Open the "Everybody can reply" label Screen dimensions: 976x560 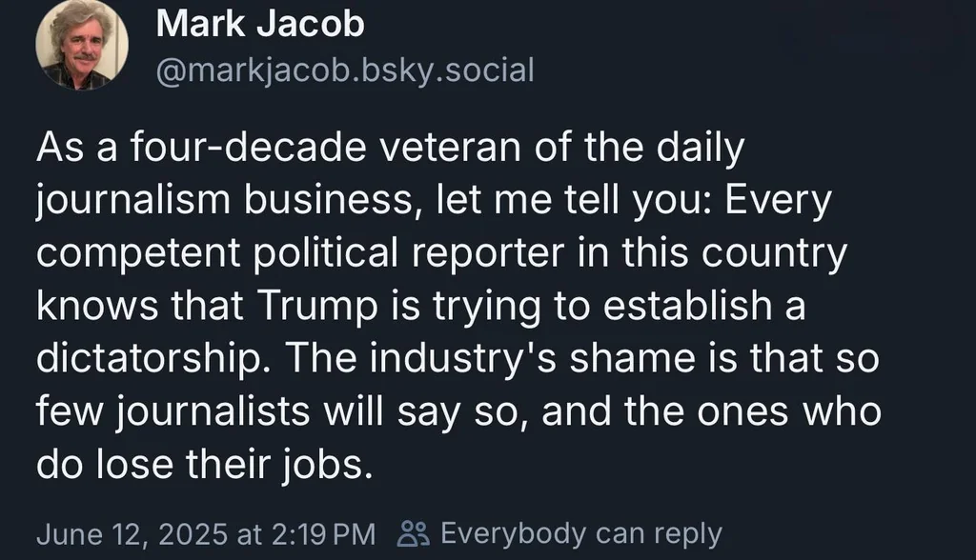581,534
